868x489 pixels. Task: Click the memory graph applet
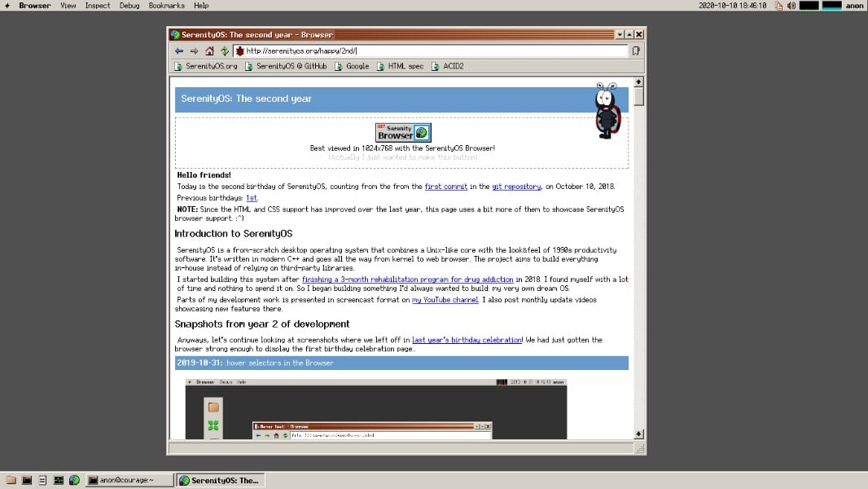831,6
